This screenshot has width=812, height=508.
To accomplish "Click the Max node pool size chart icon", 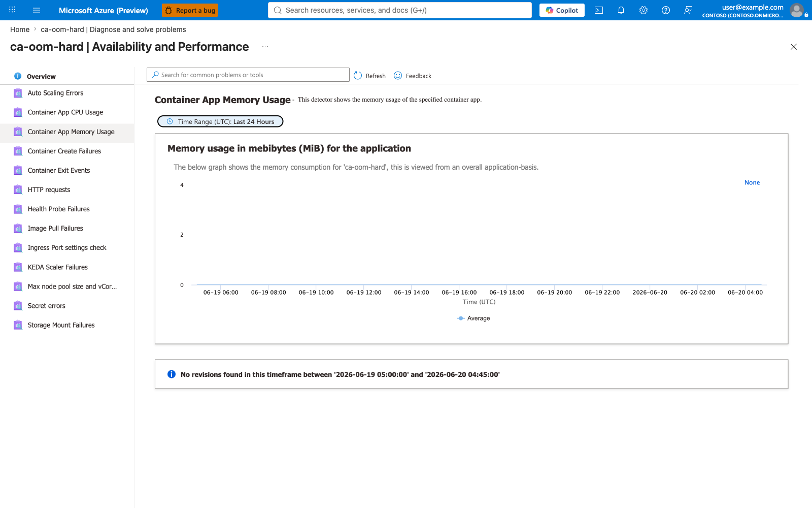I will [18, 286].
